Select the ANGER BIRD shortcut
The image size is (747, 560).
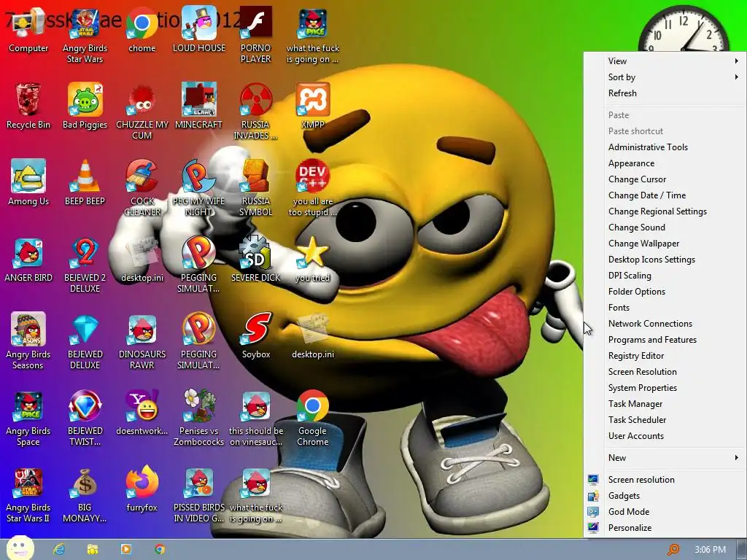click(x=28, y=260)
